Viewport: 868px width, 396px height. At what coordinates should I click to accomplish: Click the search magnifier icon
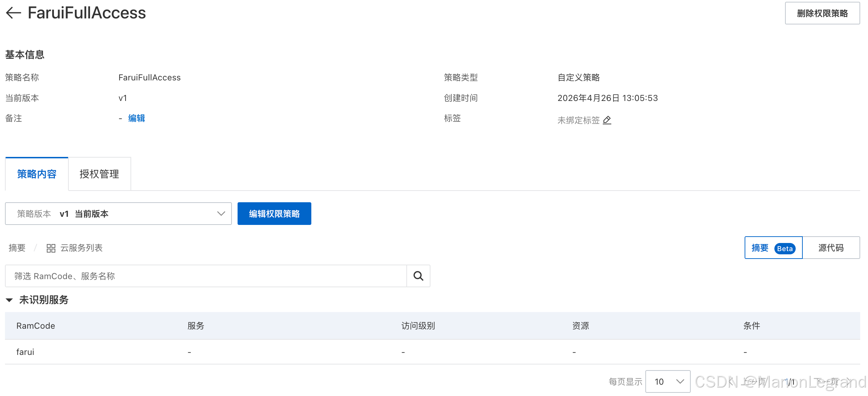tap(418, 276)
